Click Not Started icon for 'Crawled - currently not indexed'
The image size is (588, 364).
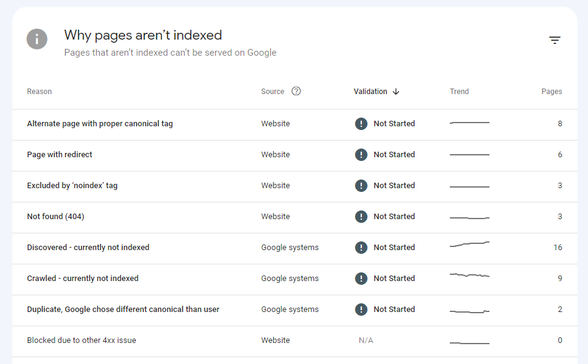(x=361, y=278)
